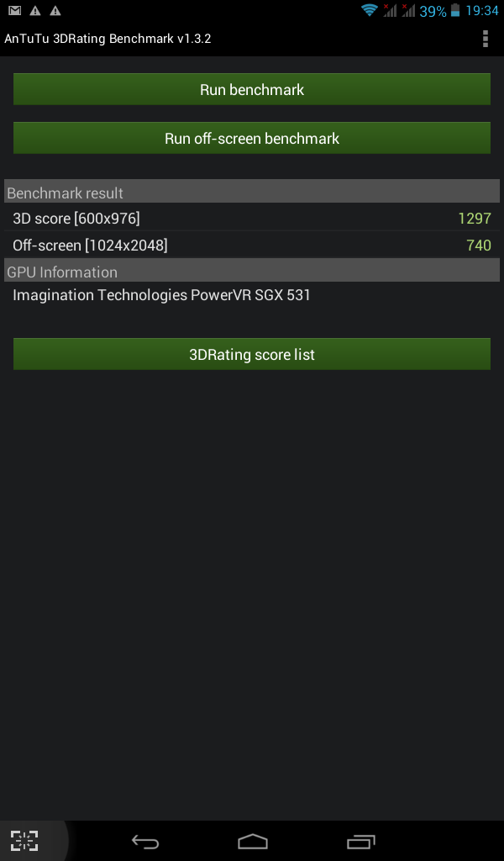Tap the first SIM signal indicator
The image size is (504, 861).
pos(390,10)
